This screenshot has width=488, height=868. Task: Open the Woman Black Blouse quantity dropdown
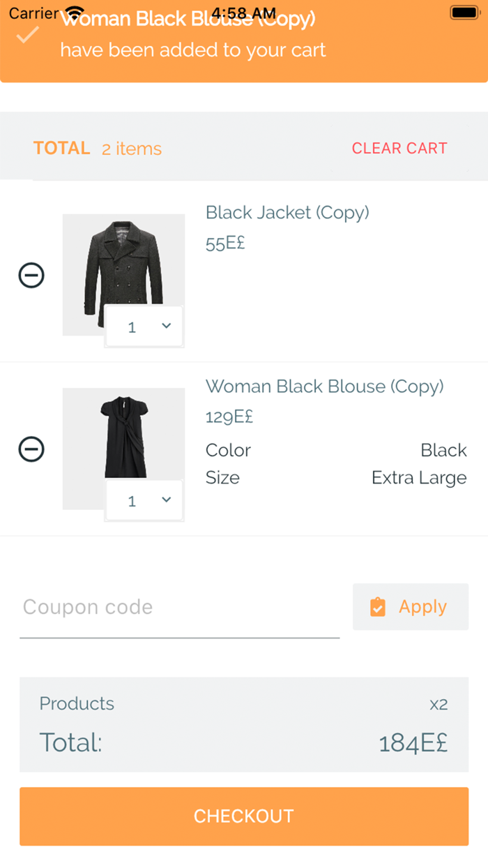click(144, 500)
